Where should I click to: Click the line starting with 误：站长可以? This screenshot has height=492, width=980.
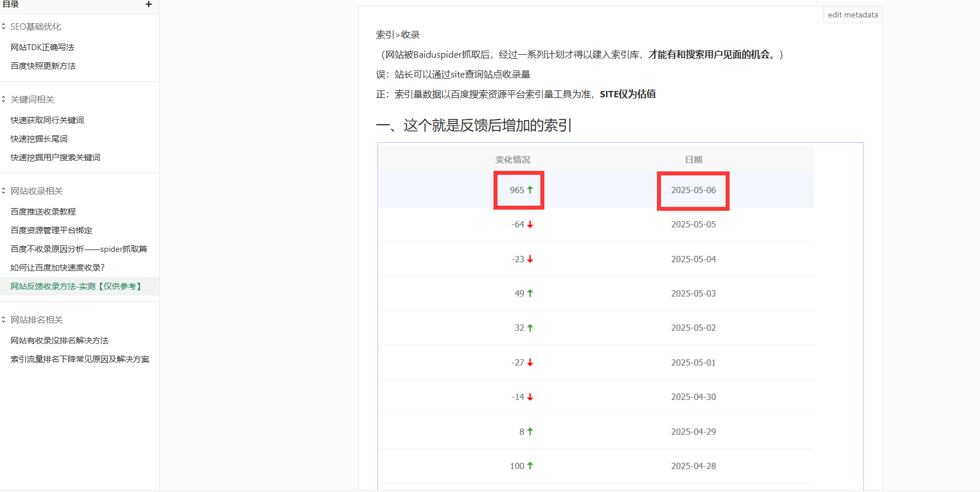[x=453, y=75]
